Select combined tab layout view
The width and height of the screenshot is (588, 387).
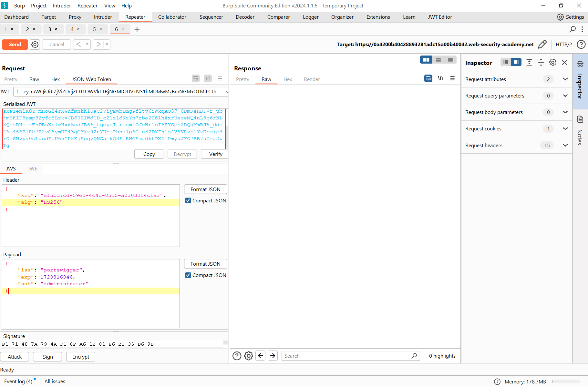[x=450, y=60]
